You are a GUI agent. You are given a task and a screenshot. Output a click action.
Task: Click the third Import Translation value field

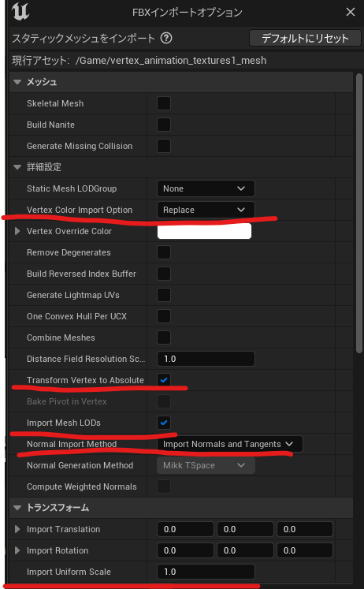pos(305,529)
